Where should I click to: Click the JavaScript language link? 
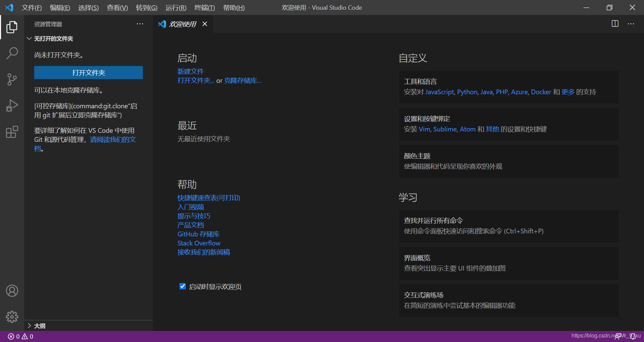coord(439,92)
